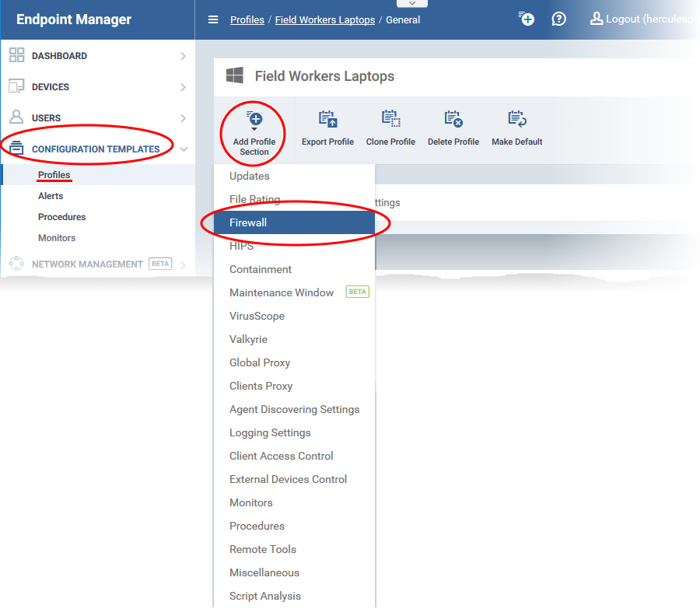Open Monitors in the sidebar
The image size is (700, 609).
click(x=57, y=237)
